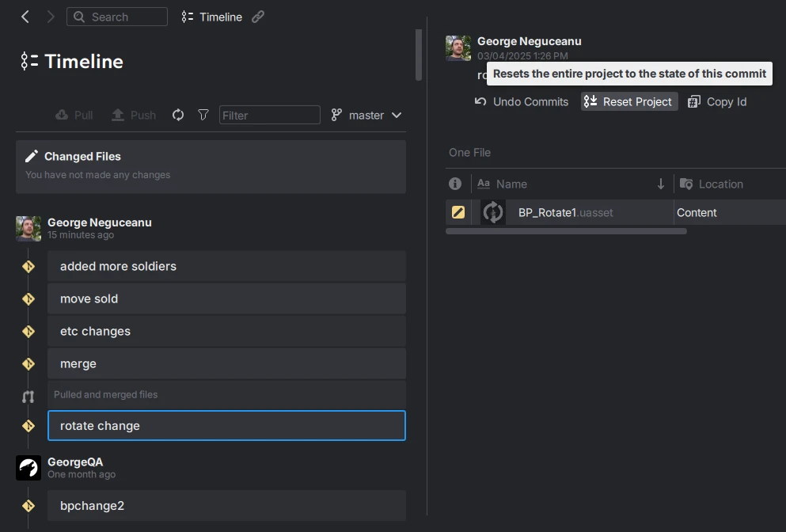786x532 pixels.
Task: Click the Reset Project button
Action: (628, 101)
